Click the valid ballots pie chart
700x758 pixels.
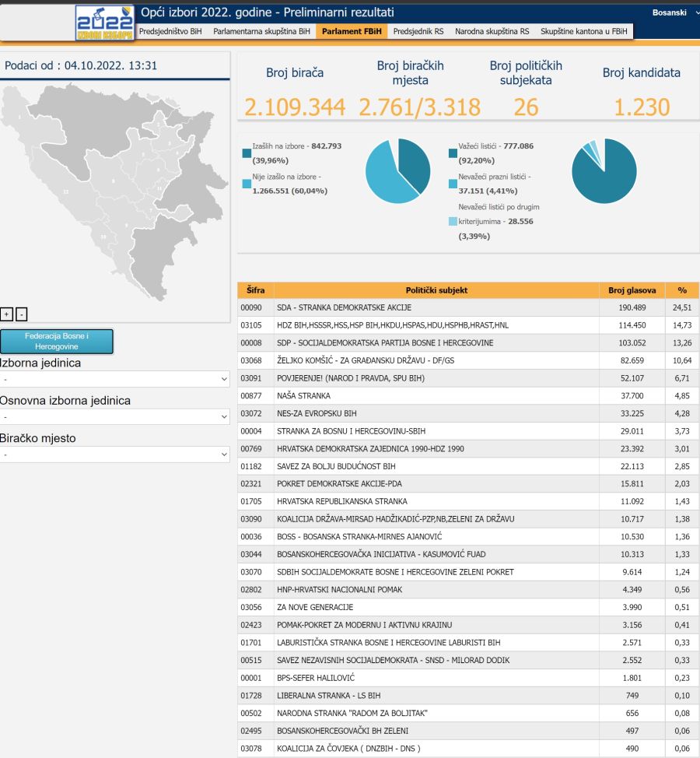[x=604, y=171]
